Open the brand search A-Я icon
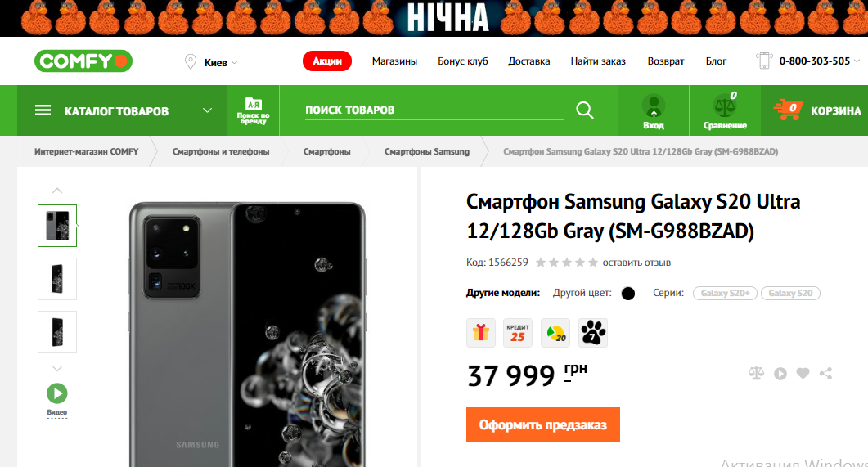The width and height of the screenshot is (868, 467). (253, 110)
